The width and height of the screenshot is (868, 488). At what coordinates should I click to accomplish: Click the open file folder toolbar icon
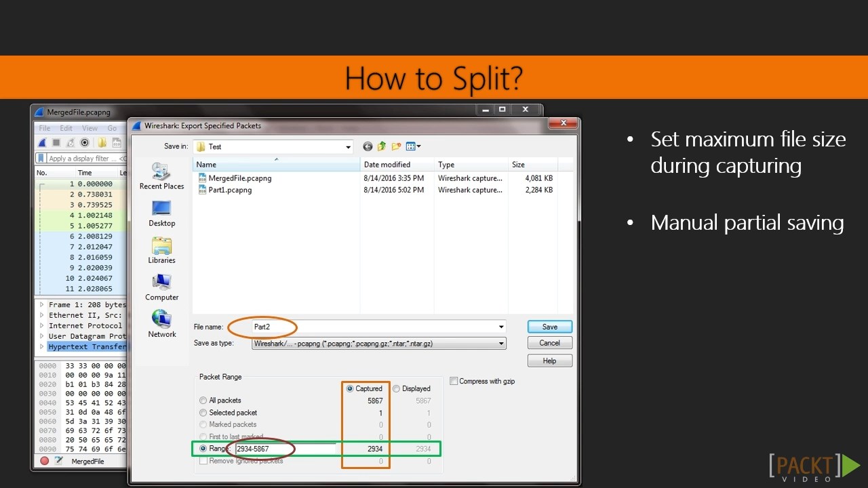[x=102, y=142]
